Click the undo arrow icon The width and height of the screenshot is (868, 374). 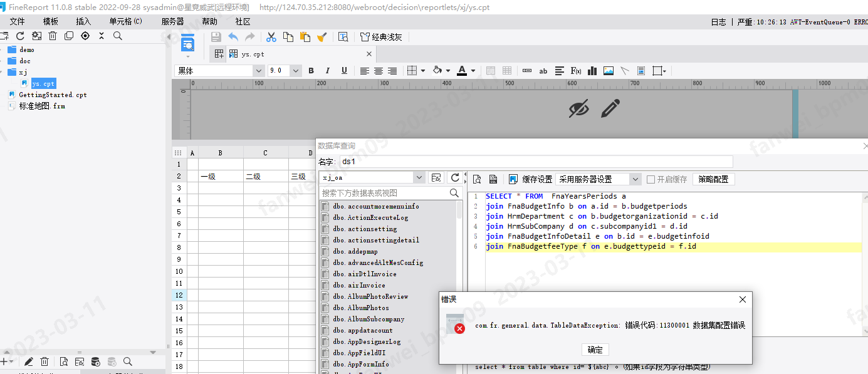pyautogui.click(x=233, y=37)
